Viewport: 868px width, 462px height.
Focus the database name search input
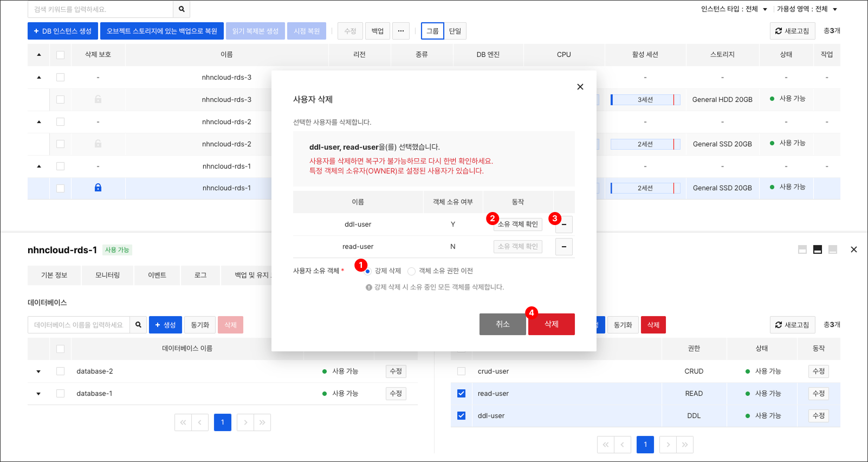point(79,325)
